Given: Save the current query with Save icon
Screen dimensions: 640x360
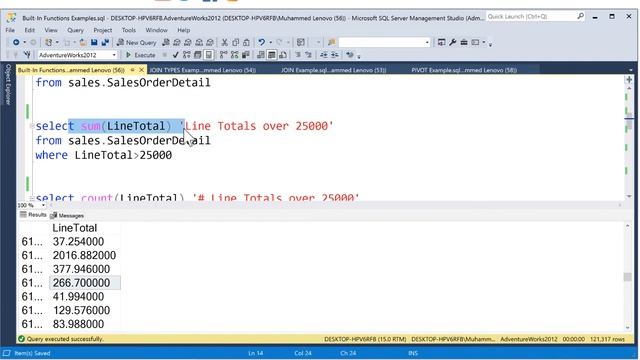Looking at the screenshot, I should point(94,42).
